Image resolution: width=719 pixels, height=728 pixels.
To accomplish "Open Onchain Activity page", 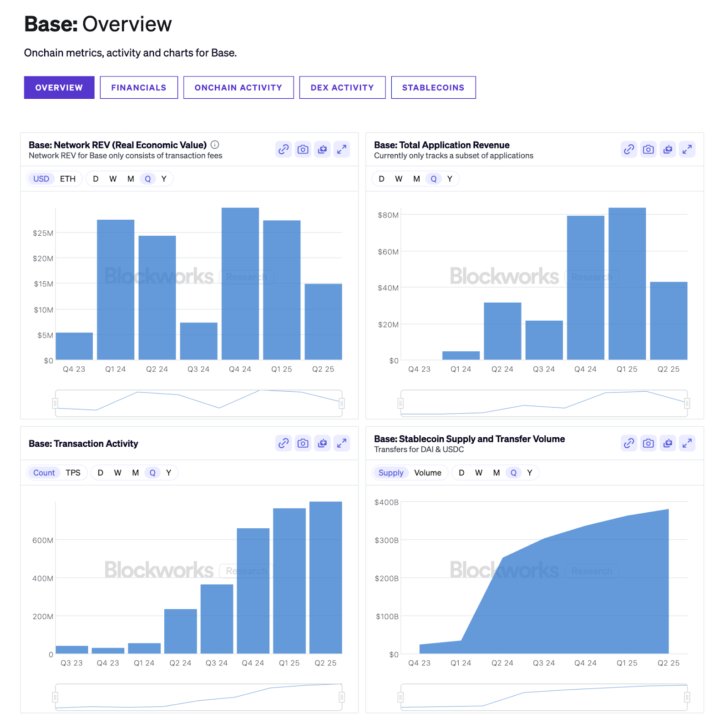I will [238, 87].
